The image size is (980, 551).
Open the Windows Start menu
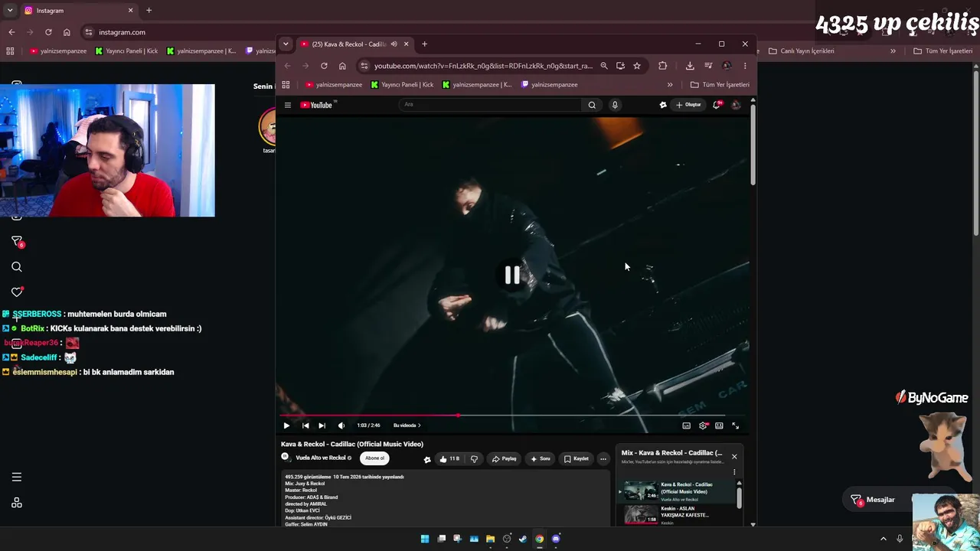coord(425,539)
